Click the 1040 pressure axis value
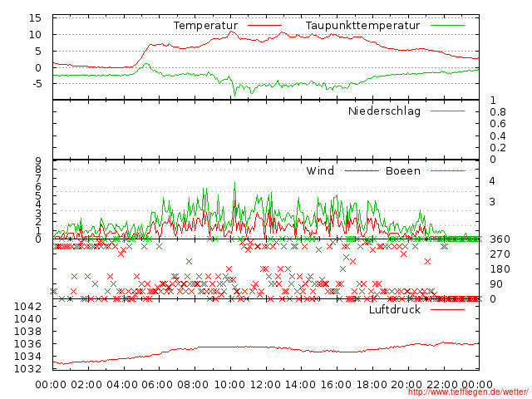The height and width of the screenshot is (399, 532). tap(27, 319)
